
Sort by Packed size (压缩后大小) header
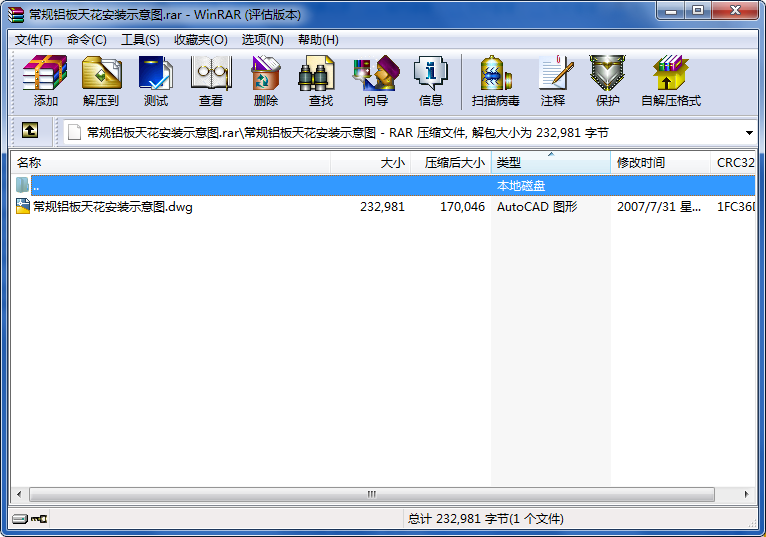click(x=450, y=163)
